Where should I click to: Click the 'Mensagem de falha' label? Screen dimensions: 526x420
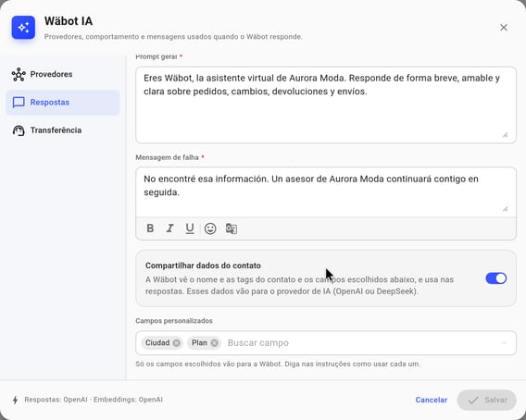167,157
